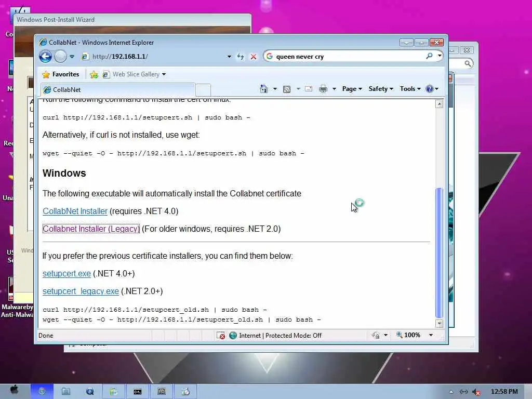Image resolution: width=532 pixels, height=399 pixels.
Task: Click the red Stop loading icon
Action: click(x=254, y=57)
